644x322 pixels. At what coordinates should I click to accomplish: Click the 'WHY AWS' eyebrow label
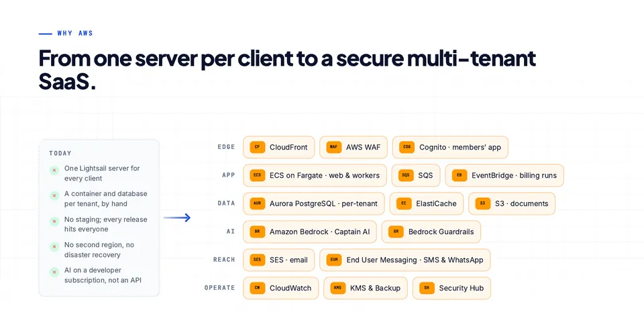tap(75, 34)
